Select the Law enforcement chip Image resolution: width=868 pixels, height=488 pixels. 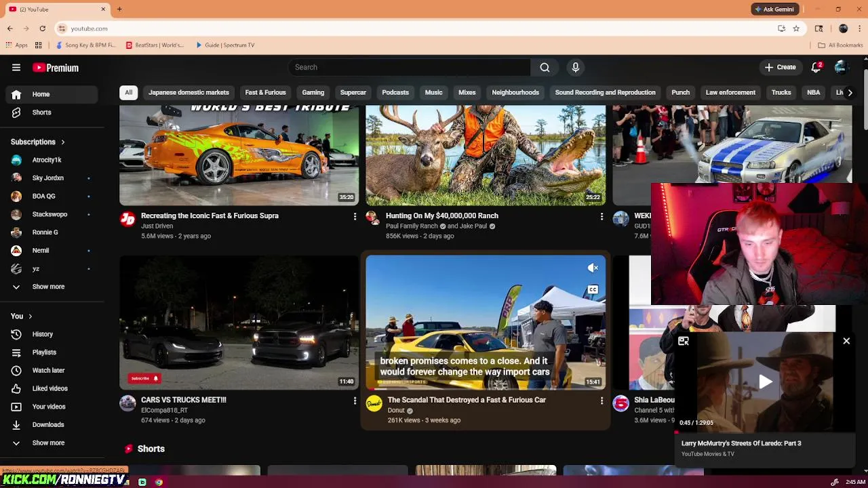point(730,92)
